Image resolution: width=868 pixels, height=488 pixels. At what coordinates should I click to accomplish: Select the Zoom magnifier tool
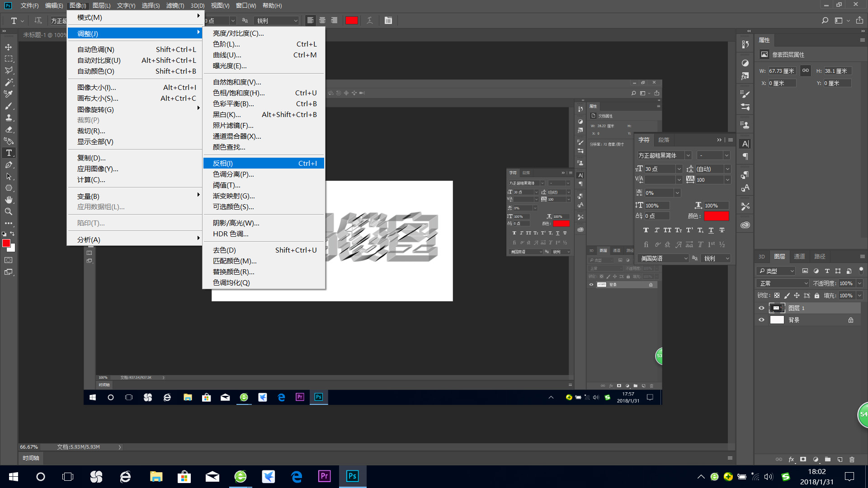pyautogui.click(x=9, y=211)
